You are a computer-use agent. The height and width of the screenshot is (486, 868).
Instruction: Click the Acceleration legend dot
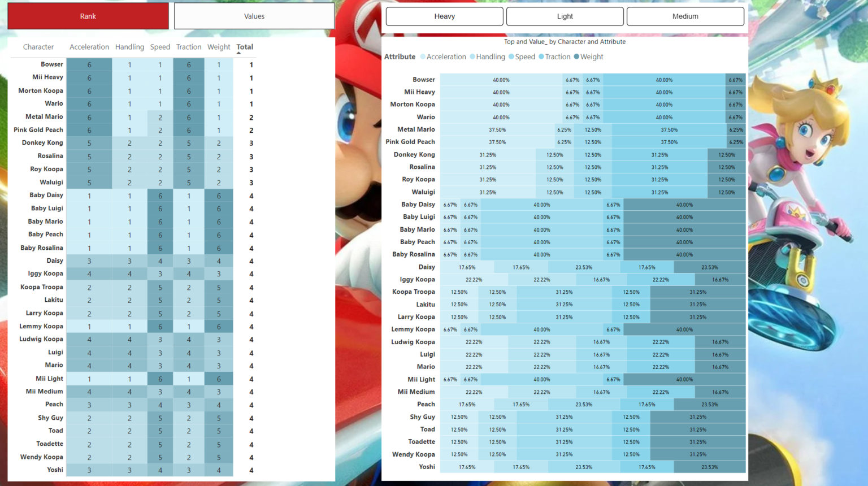tap(423, 57)
